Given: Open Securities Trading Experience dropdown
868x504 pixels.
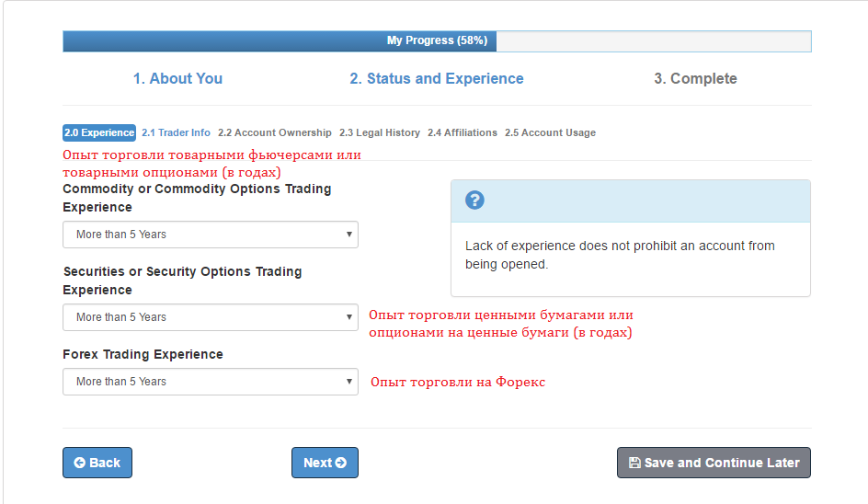Looking at the screenshot, I should (x=210, y=317).
